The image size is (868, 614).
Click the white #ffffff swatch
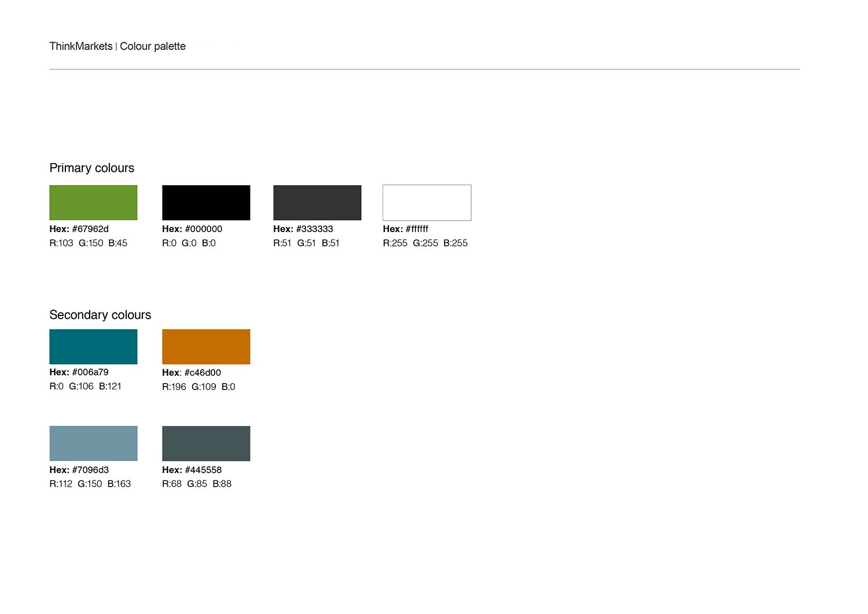(427, 203)
